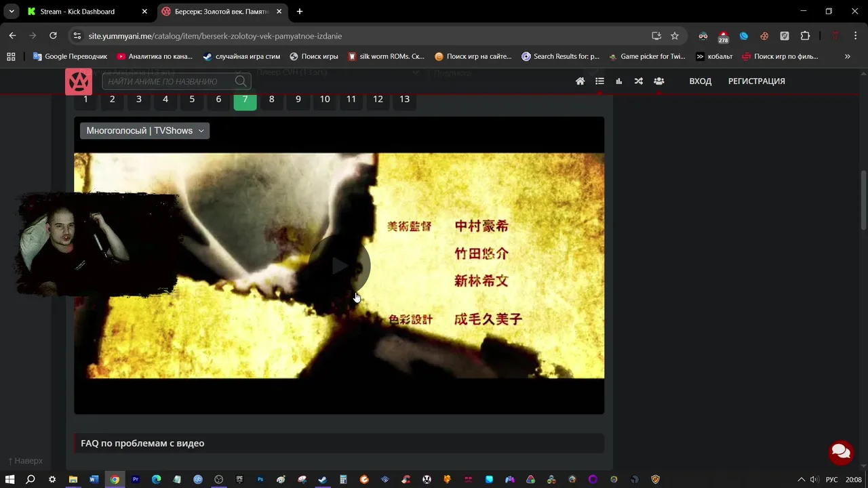Select episode 3
The height and width of the screenshot is (488, 868).
pyautogui.click(x=138, y=99)
